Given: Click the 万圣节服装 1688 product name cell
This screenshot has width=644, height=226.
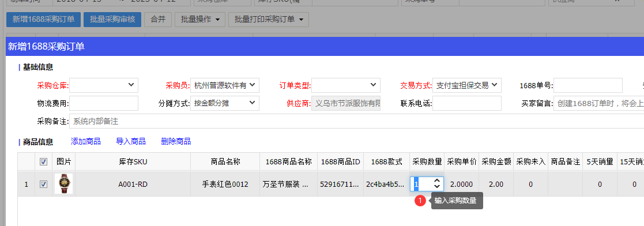Looking at the screenshot, I should (289, 184).
